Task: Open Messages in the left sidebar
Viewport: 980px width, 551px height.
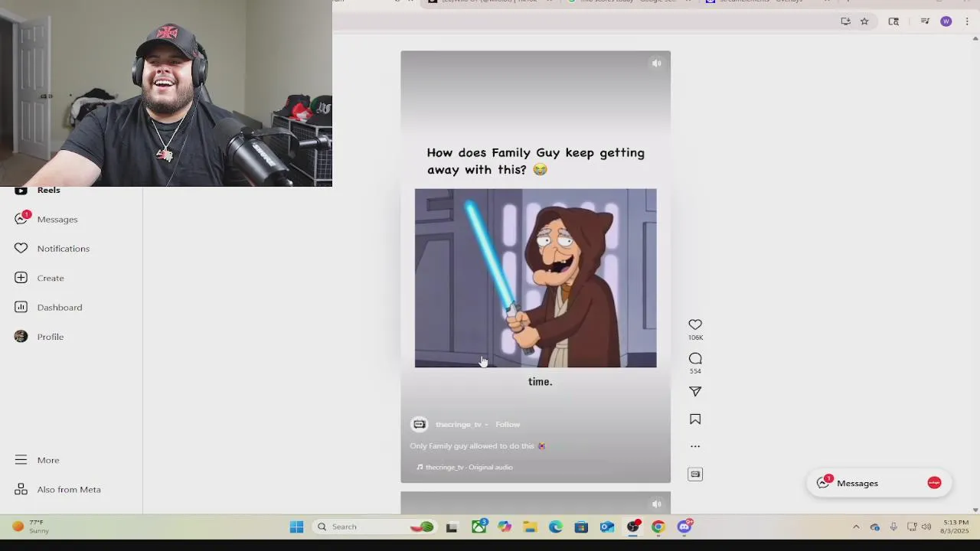Action: click(x=46, y=219)
